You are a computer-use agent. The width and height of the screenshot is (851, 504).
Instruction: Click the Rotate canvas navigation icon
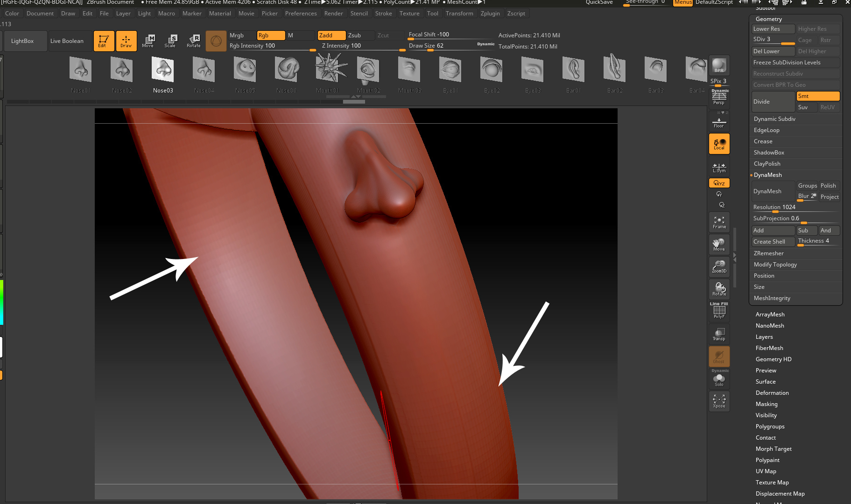(719, 289)
